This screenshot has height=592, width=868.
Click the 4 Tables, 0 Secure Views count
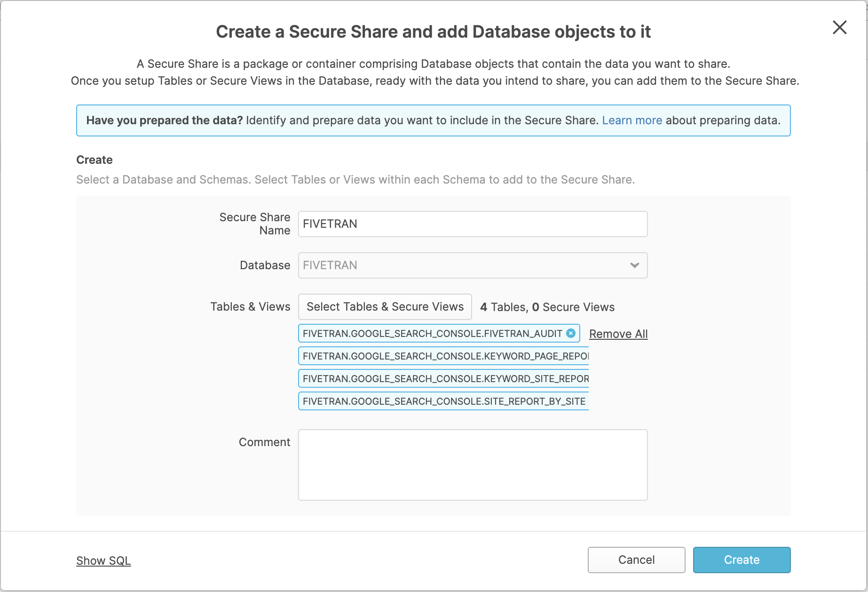[547, 307]
